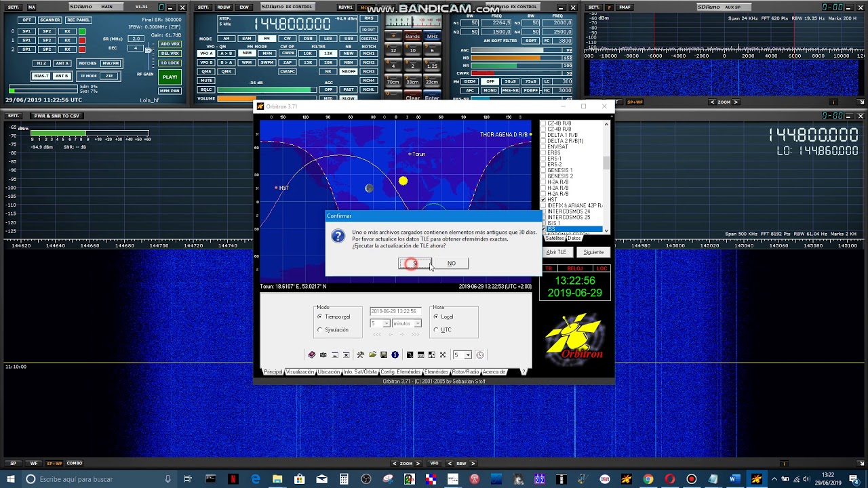Click the satellite list scrollbar down arrow
The height and width of the screenshot is (488, 868).
[x=606, y=230]
